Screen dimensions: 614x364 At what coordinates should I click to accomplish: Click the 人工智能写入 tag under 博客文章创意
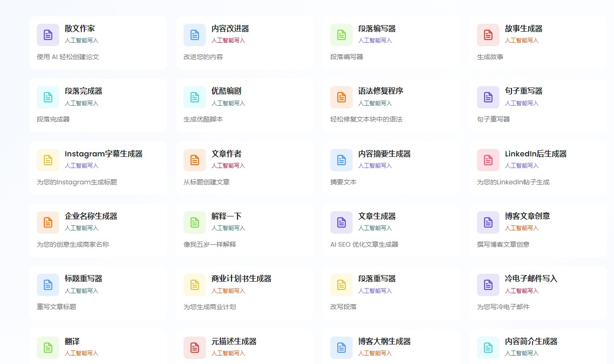pyautogui.click(x=522, y=228)
